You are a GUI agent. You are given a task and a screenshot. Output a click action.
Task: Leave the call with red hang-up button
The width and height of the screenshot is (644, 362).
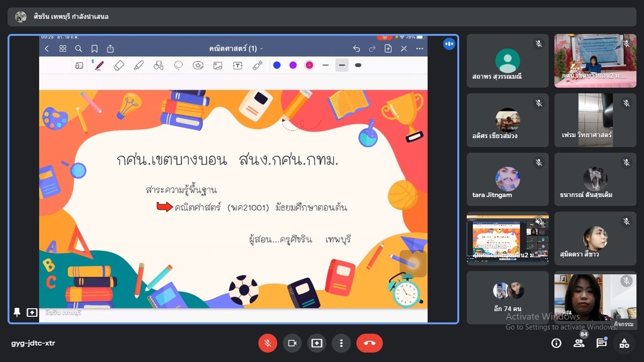click(x=369, y=343)
